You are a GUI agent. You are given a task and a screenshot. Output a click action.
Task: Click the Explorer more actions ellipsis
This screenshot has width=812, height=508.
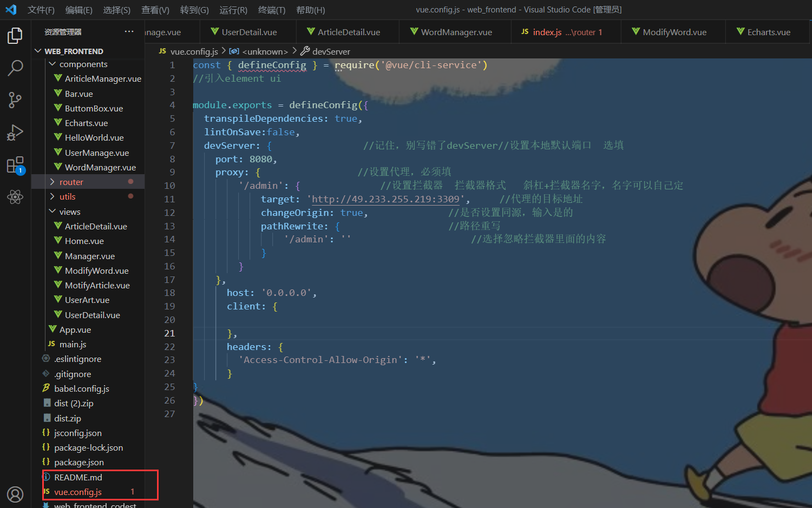129,32
